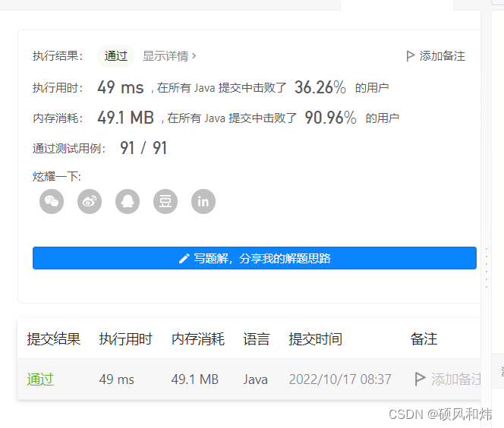The width and height of the screenshot is (504, 428).
Task: Open the green 通过 submission link
Action: (x=40, y=379)
